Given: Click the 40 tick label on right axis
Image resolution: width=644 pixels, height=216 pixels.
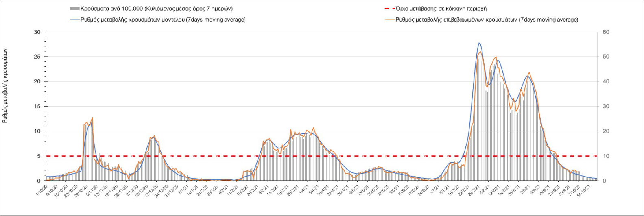Looking at the screenshot, I should coord(606,82).
